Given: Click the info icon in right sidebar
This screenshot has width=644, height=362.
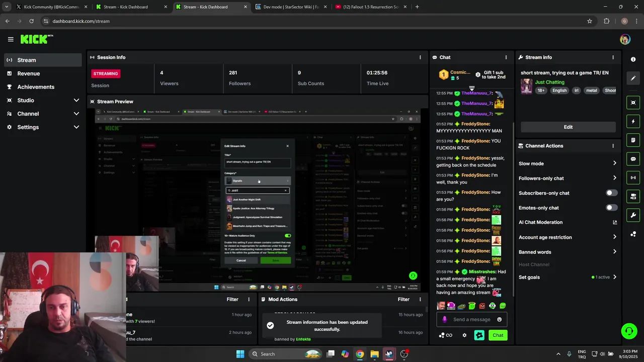Looking at the screenshot, I should [x=633, y=59].
